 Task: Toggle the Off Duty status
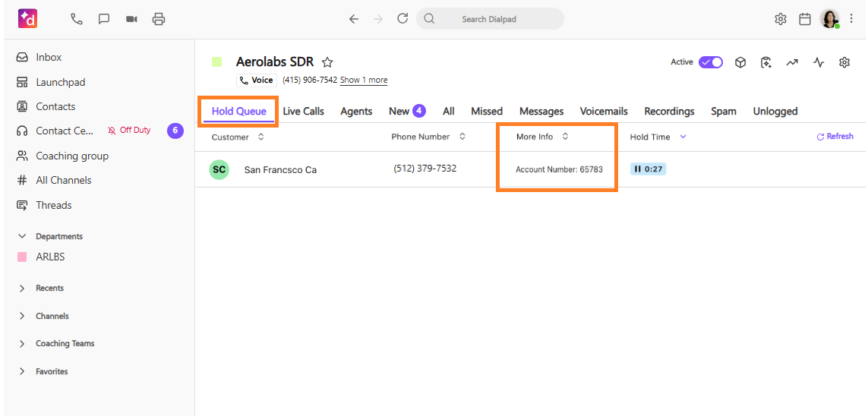(129, 131)
